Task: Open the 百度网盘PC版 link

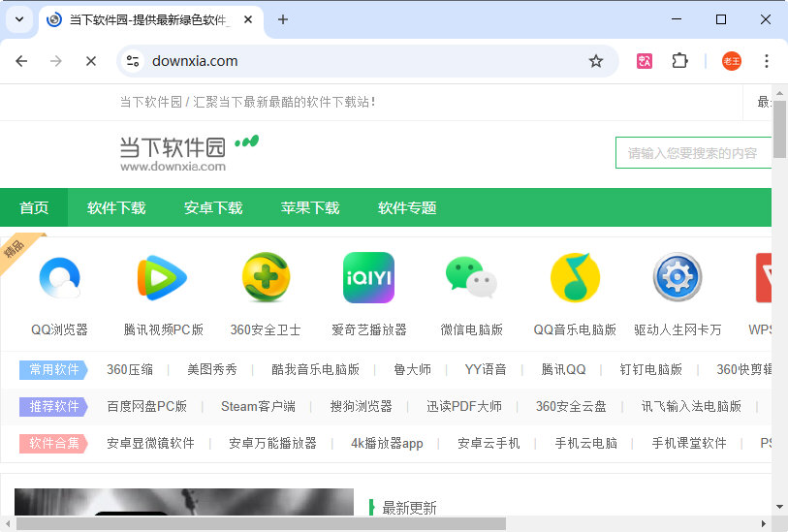Action: 146,406
